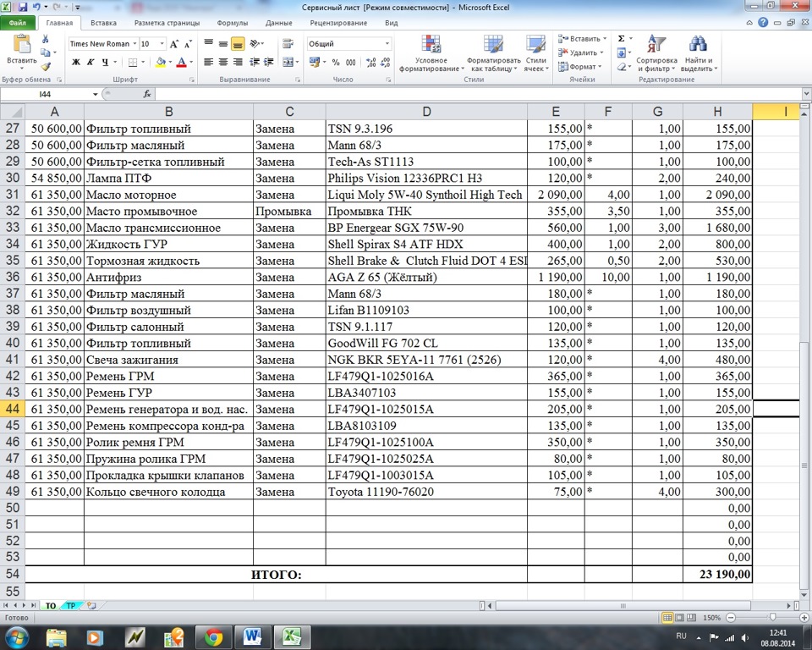This screenshot has width=812, height=650.
Task: Switch to the Вставка ribbon tab
Action: (103, 23)
